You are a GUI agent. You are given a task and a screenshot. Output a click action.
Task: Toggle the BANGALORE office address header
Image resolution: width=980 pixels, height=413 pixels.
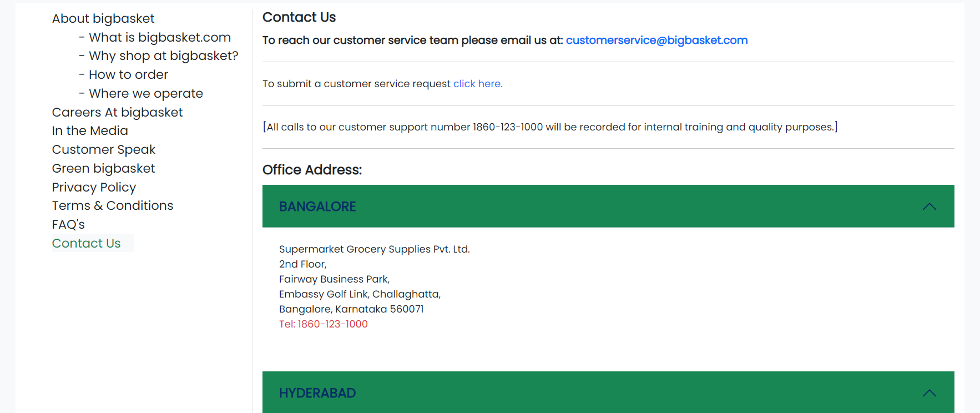click(x=608, y=206)
